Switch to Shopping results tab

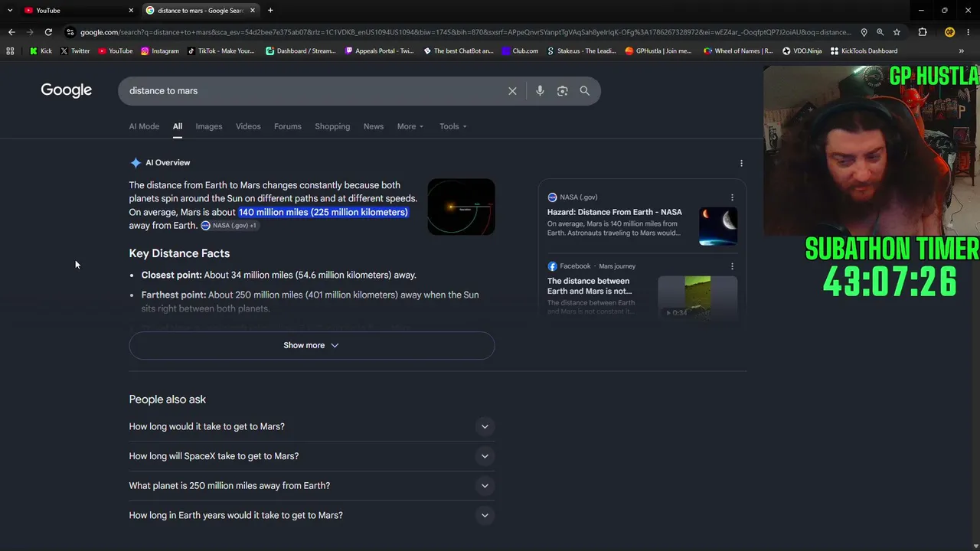[332, 126]
